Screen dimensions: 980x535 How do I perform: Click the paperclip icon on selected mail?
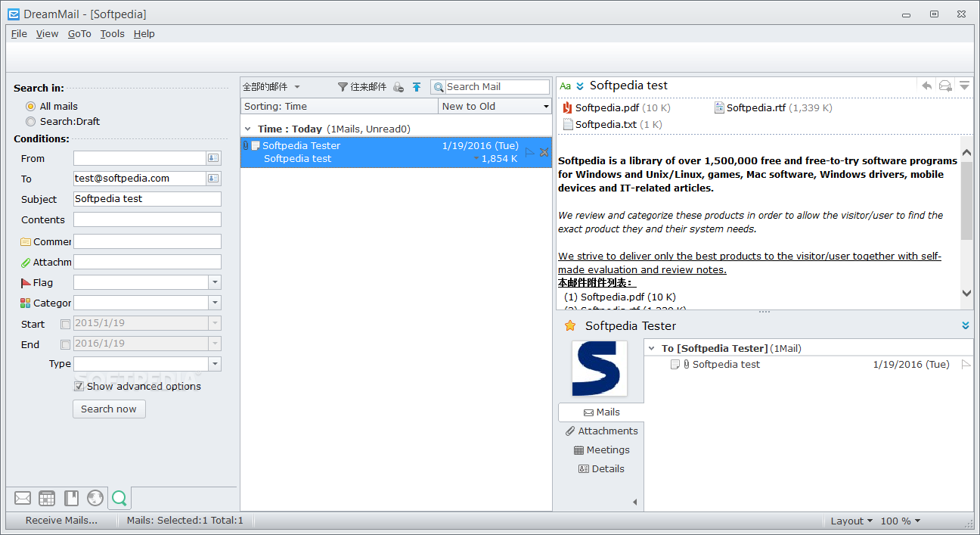245,145
